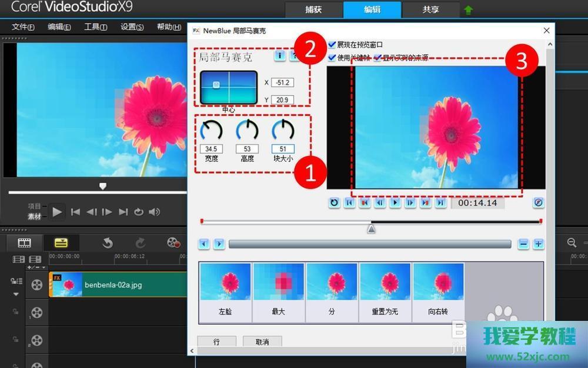Jump to last frame with the end-skip icon
The width and height of the screenshot is (588, 368).
(x=440, y=203)
